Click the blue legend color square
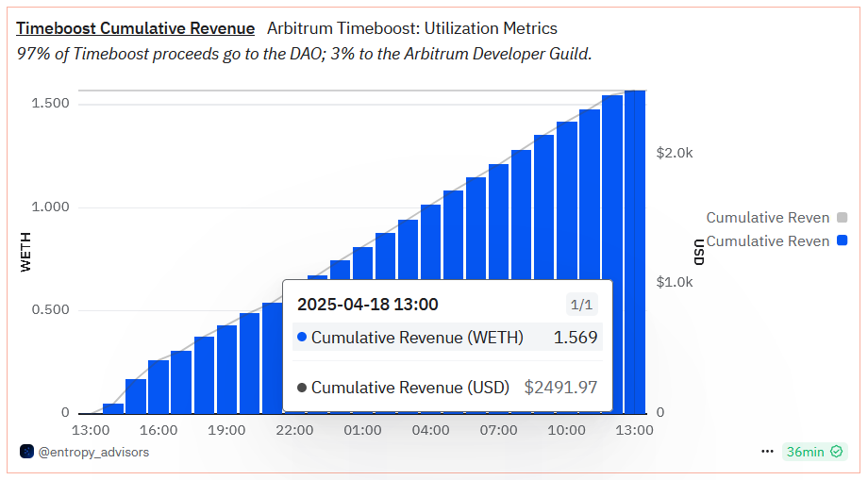Screen dimensions: 868x480 [x=842, y=241]
